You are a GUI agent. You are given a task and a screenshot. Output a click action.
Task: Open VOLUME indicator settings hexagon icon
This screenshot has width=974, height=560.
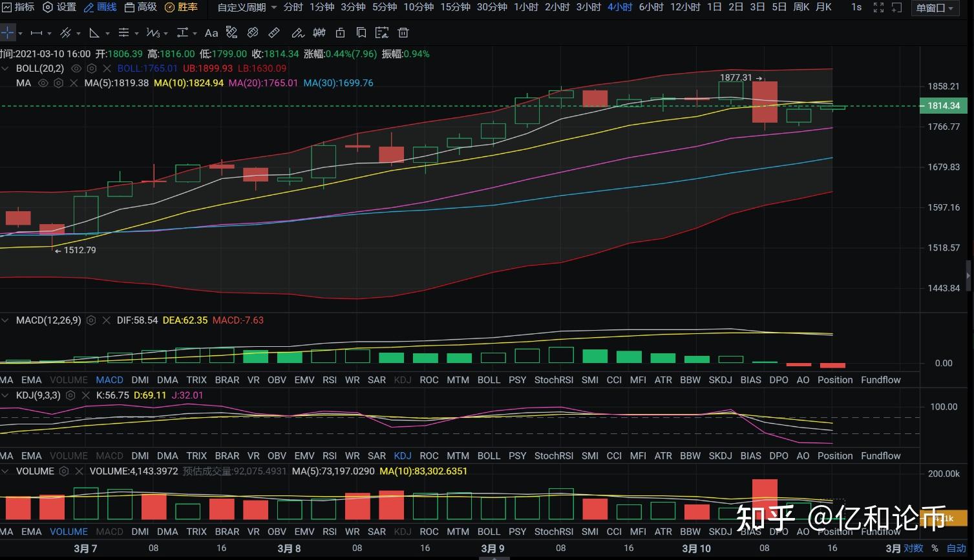[x=64, y=472]
